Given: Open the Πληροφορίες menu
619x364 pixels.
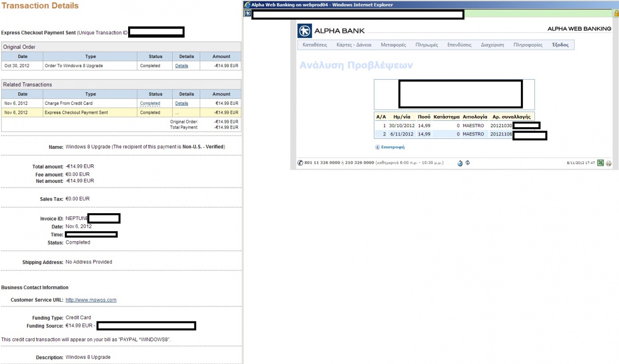Looking at the screenshot, I should click(528, 45).
